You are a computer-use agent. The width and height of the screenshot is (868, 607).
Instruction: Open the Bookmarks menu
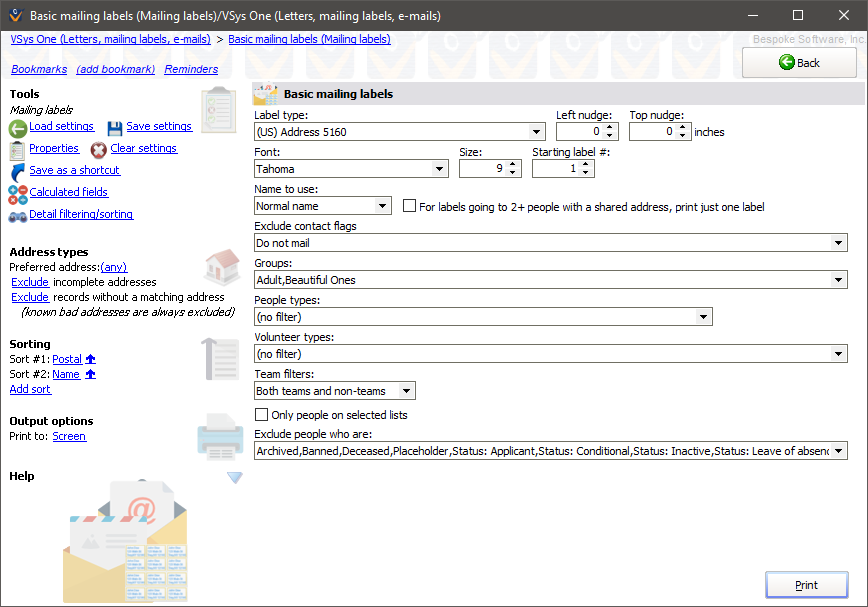pos(39,69)
